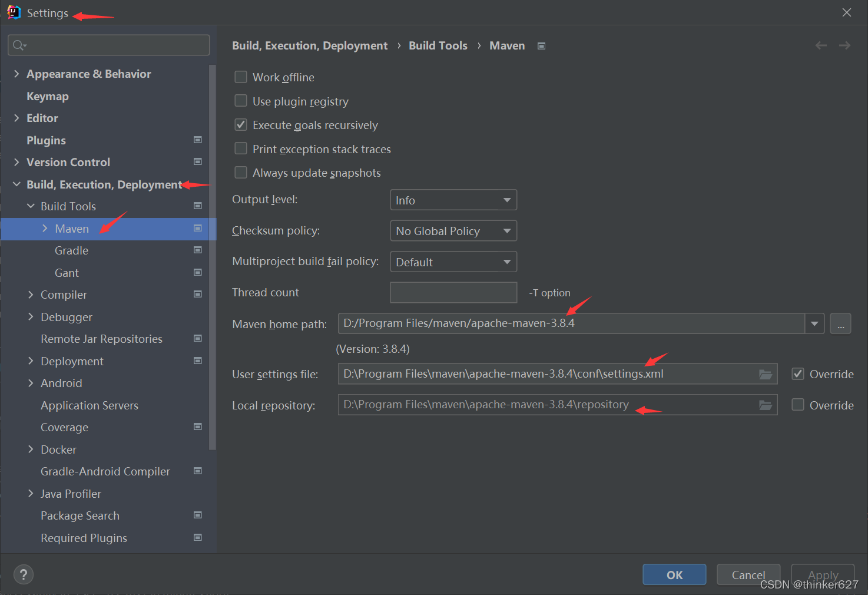Click the Apply button
This screenshot has width=868, height=595.
coord(823,574)
